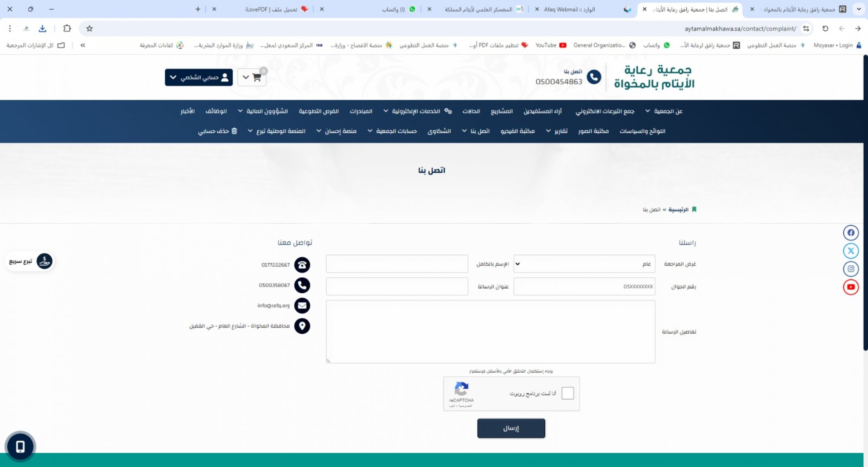Click the shopping cart icon
This screenshot has height=467, width=868.
click(256, 77)
